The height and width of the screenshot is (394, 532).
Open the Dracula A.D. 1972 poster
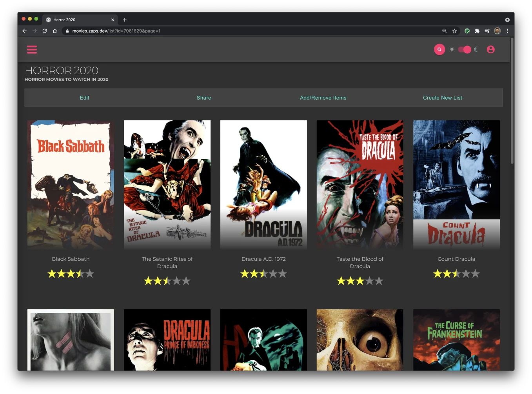263,185
